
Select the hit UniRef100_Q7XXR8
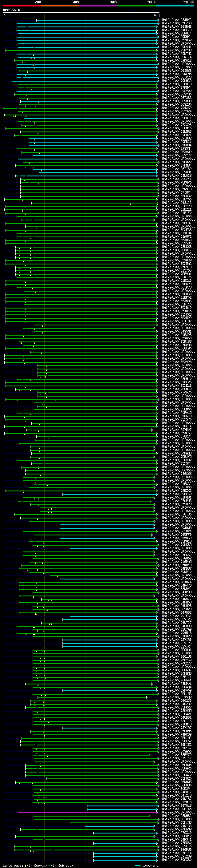177,125
